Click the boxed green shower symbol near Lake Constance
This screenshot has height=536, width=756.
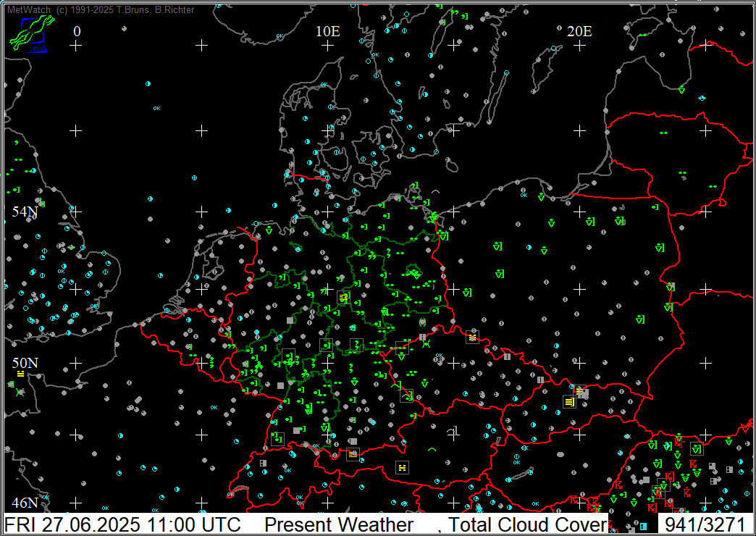click(278, 438)
